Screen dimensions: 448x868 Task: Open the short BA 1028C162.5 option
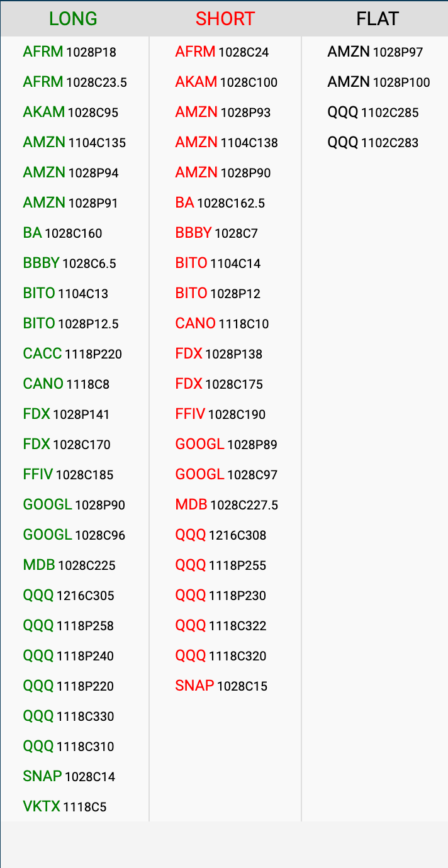pos(220,203)
